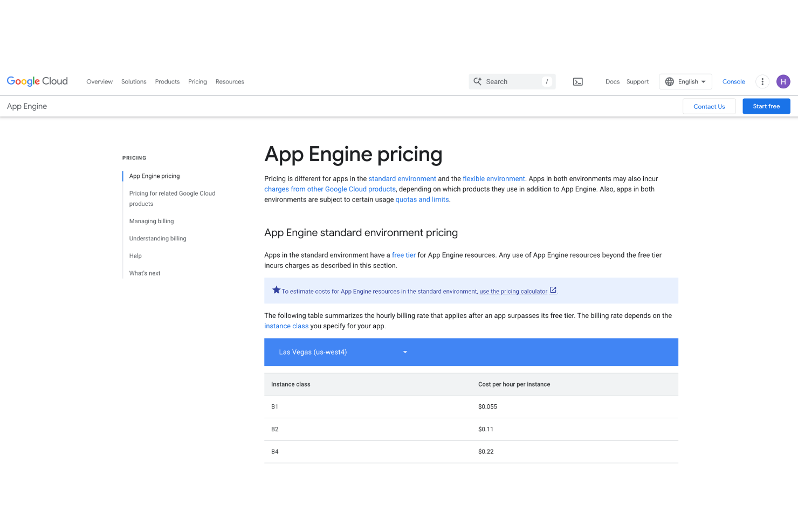
Task: Expand the English language dropdown
Action: (685, 81)
